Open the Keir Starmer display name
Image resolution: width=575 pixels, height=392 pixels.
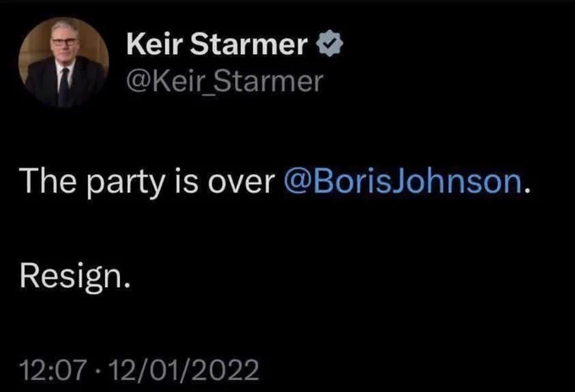(217, 44)
